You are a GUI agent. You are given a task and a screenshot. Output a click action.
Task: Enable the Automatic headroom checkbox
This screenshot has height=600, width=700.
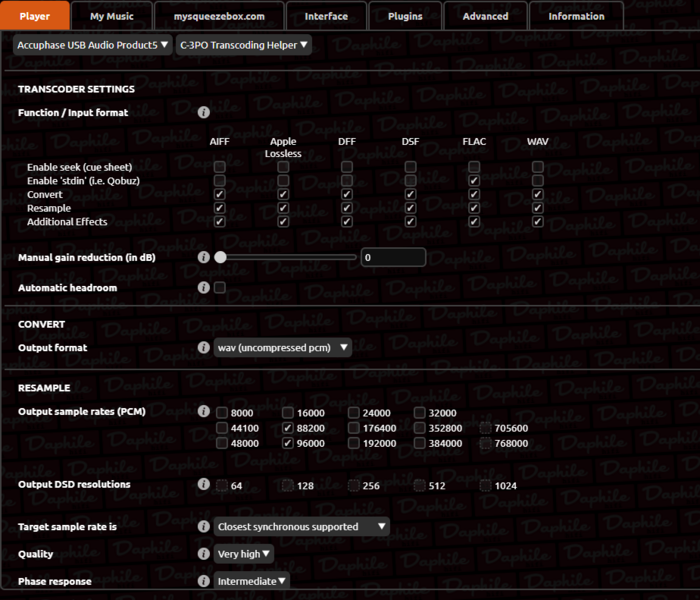point(220,288)
